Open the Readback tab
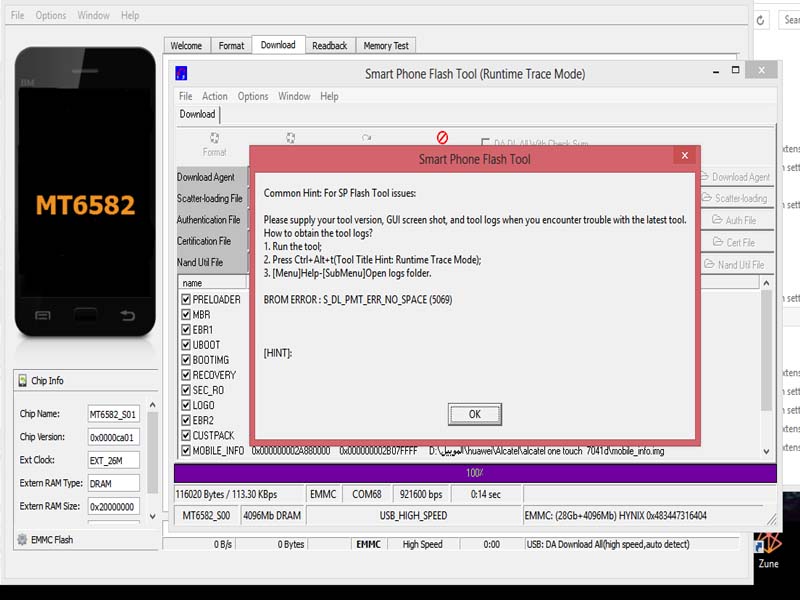This screenshot has width=800, height=600. (x=330, y=45)
